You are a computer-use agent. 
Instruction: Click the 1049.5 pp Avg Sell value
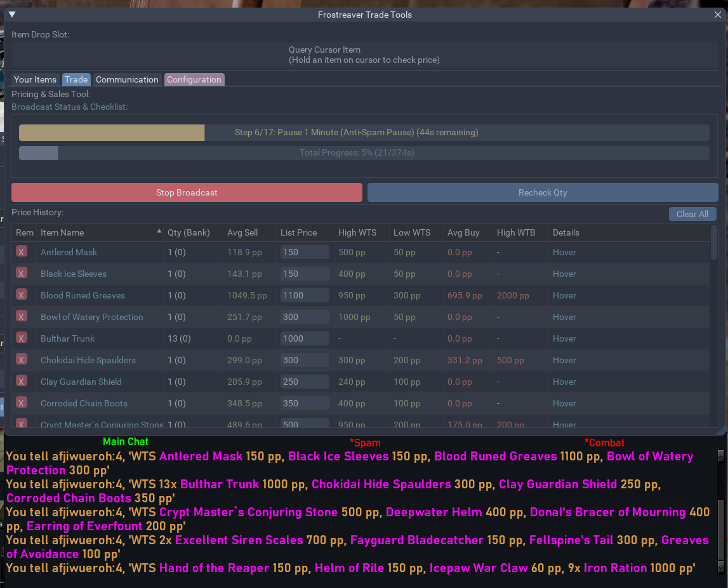[247, 295]
